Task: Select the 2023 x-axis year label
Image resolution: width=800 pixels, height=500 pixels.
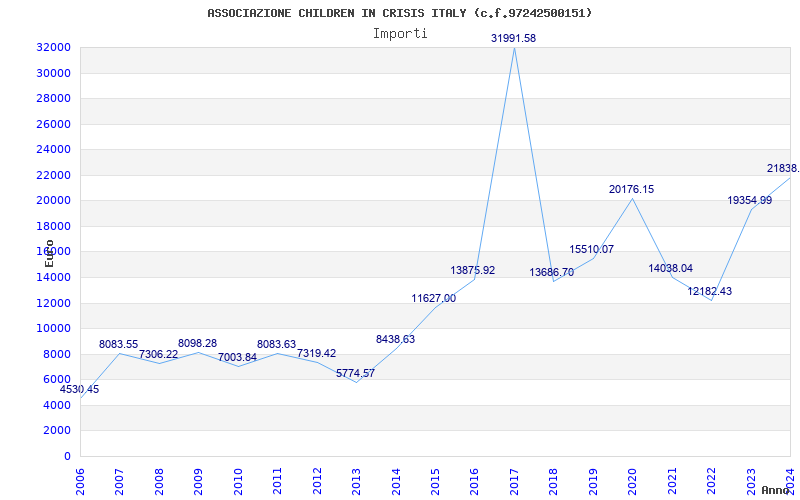Action: [x=751, y=482]
